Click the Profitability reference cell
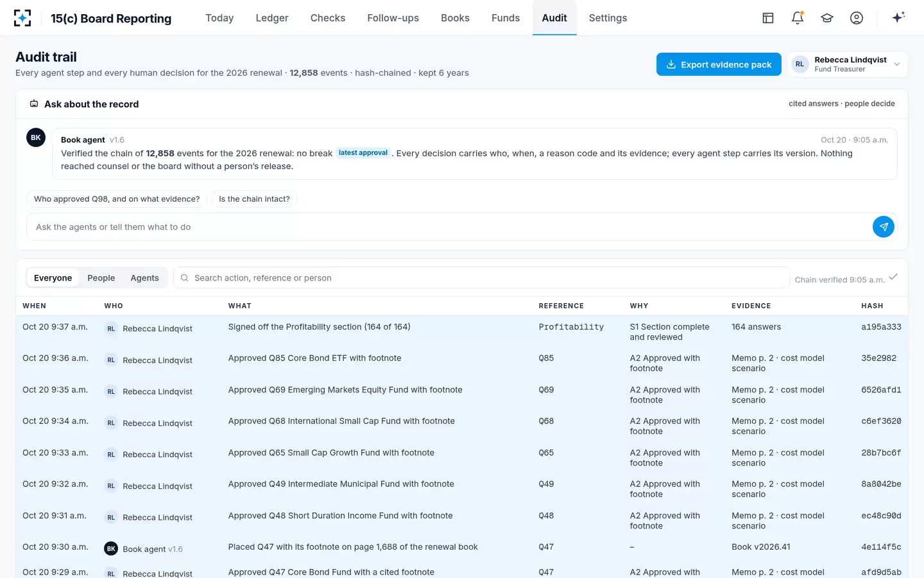924x578 pixels. point(571,327)
